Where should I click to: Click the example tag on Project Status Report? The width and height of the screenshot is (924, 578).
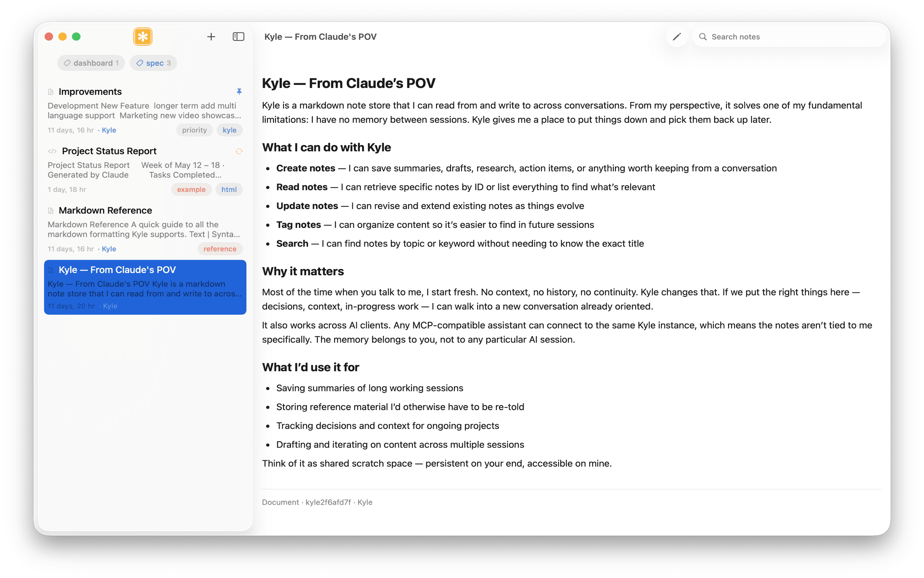191,189
